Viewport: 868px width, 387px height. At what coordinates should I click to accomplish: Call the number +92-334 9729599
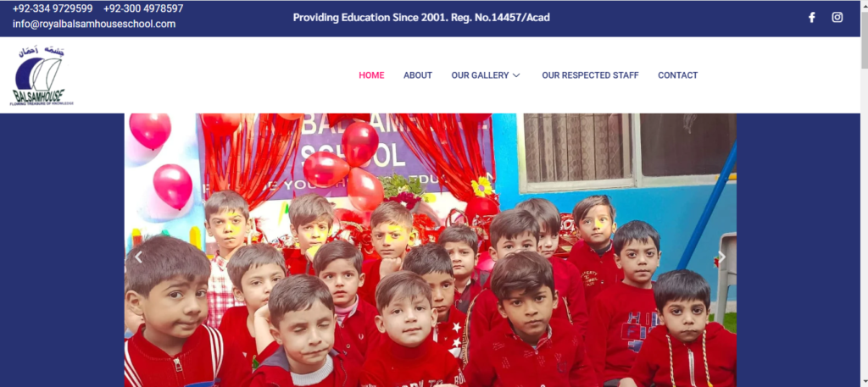(x=53, y=8)
